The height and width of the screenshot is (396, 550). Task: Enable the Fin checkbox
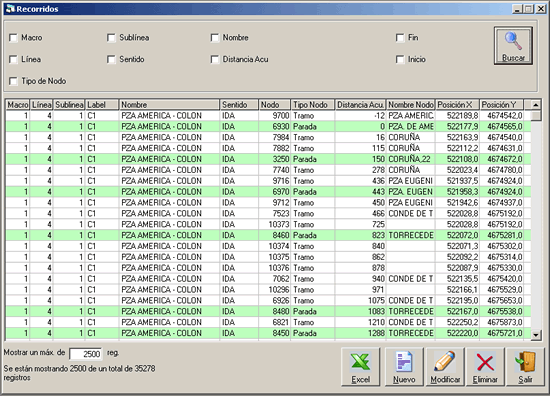(x=400, y=38)
